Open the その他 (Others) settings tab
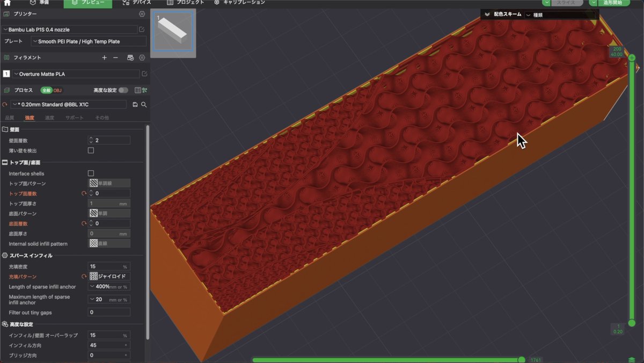This screenshot has height=363, width=644. click(x=102, y=118)
